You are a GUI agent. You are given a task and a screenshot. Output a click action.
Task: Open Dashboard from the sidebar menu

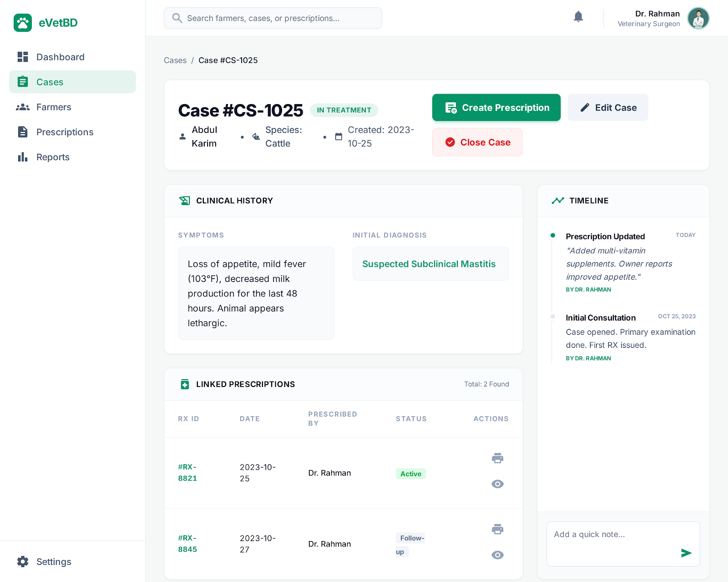pos(60,57)
